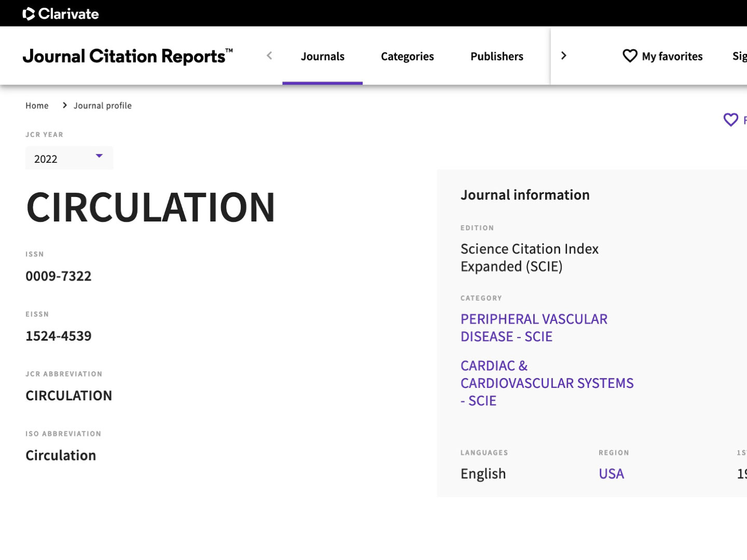Image resolution: width=747 pixels, height=560 pixels.
Task: Click the favorite heart icon for this journal
Action: (x=730, y=120)
